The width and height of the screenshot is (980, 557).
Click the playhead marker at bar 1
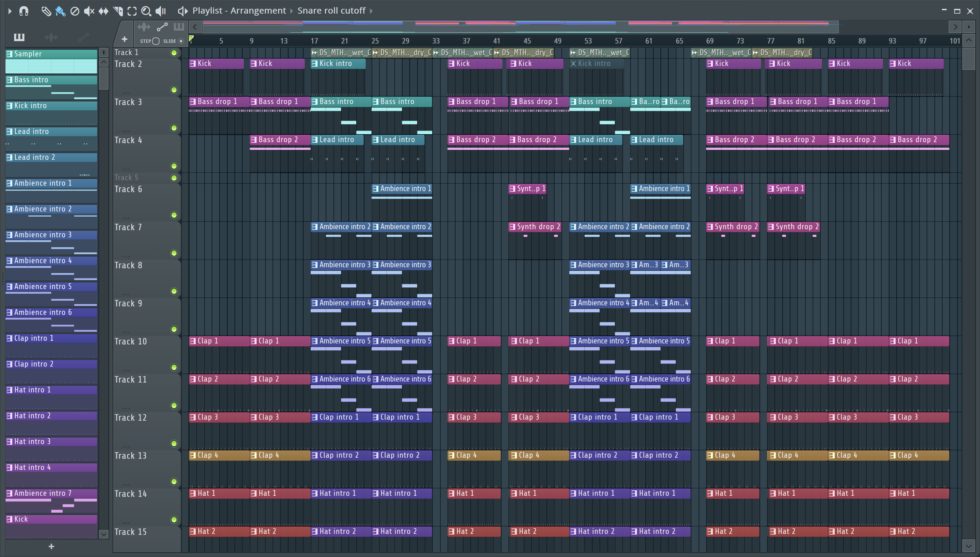(191, 39)
